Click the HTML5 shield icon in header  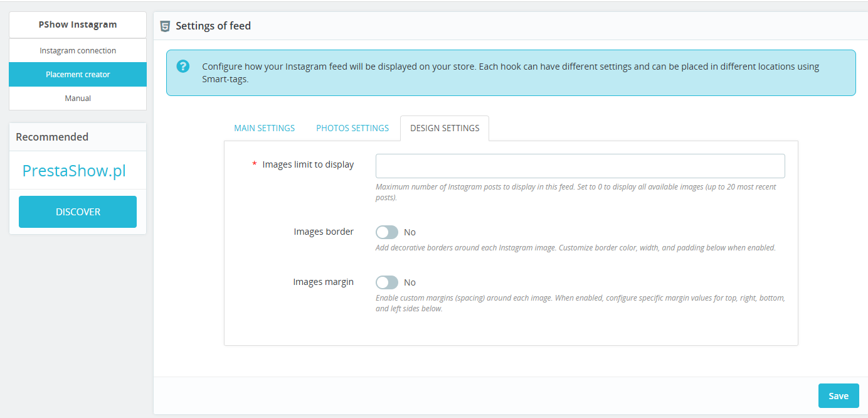click(x=165, y=26)
